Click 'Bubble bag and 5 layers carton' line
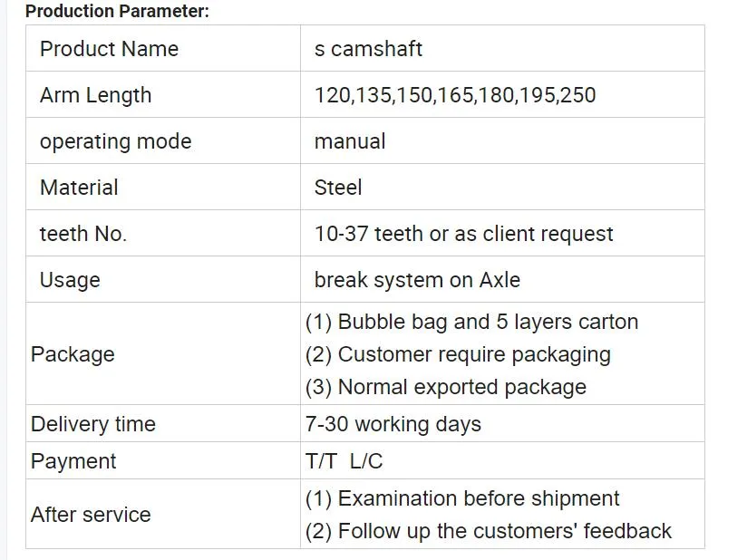 pyautogui.click(x=471, y=322)
